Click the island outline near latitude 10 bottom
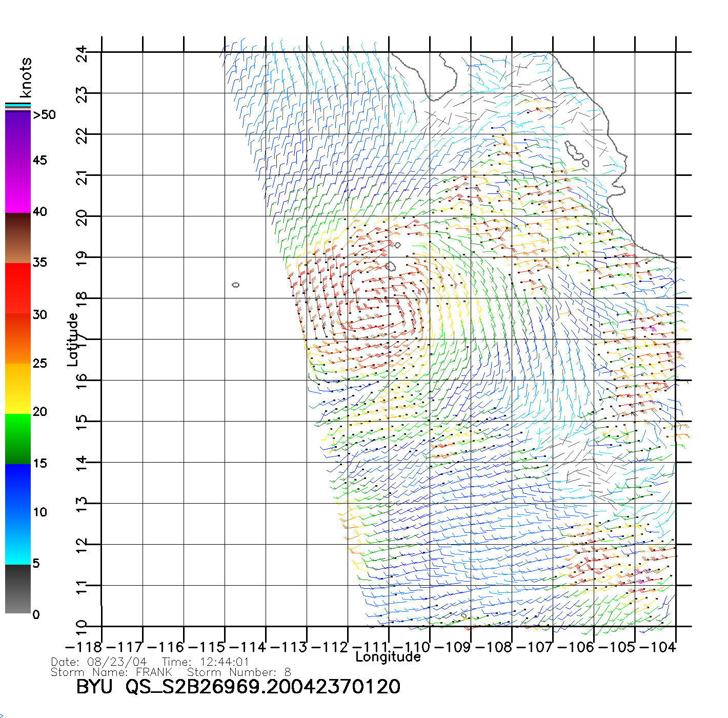 coord(463,615)
